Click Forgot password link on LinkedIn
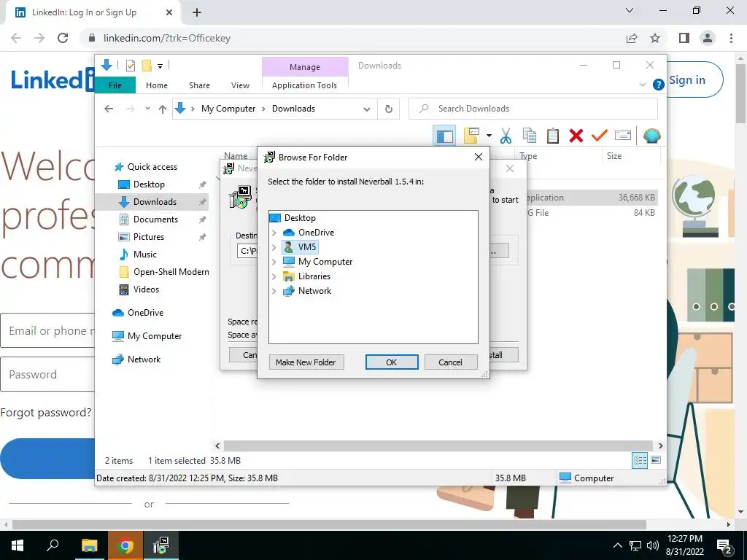The width and height of the screenshot is (747, 560). click(x=46, y=413)
